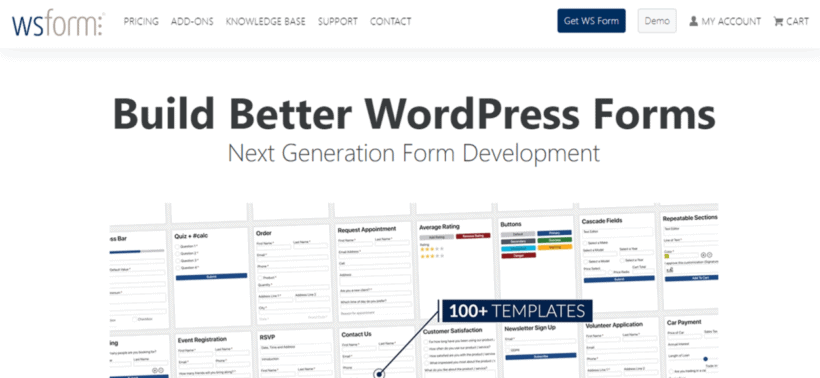Click the shopping cart icon
Viewport: 820px width, 378px height.
click(x=778, y=21)
